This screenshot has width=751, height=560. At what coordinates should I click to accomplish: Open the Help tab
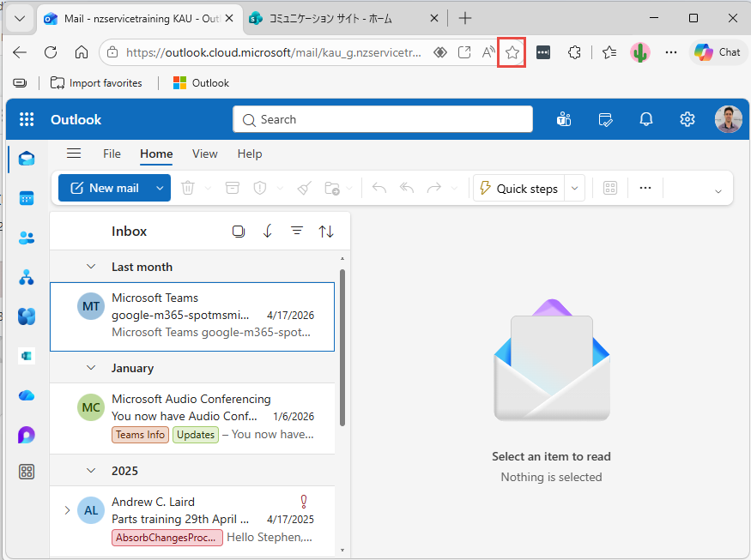pyautogui.click(x=250, y=154)
